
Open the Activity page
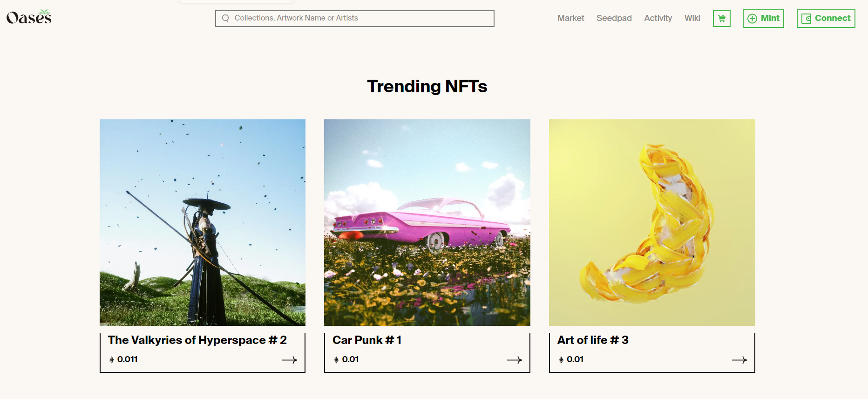pos(658,18)
